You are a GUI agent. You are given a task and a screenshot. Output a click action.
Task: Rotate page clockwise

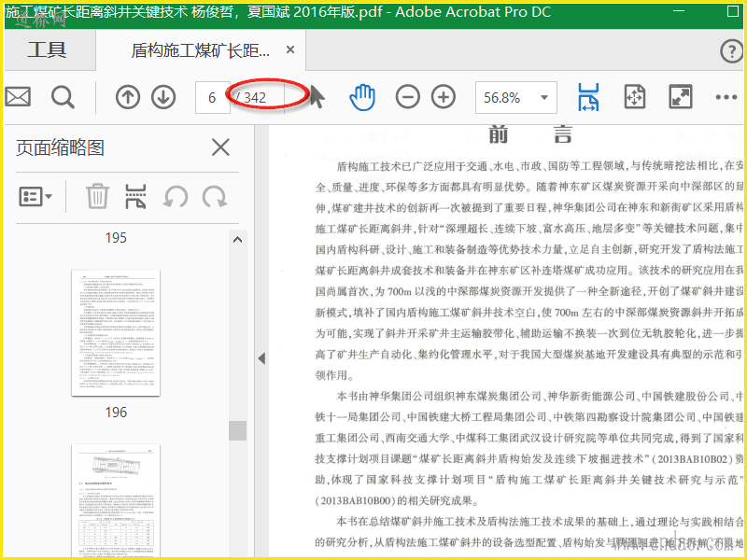[x=214, y=197]
